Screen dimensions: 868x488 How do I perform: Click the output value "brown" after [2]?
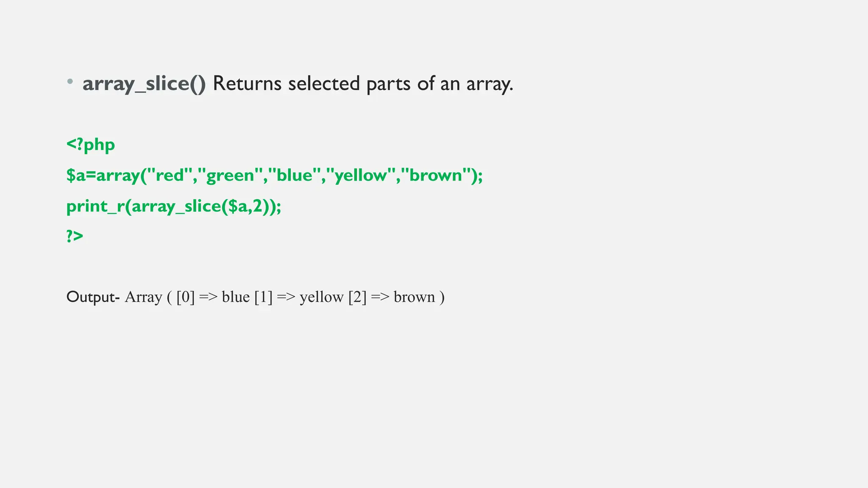coord(415,297)
